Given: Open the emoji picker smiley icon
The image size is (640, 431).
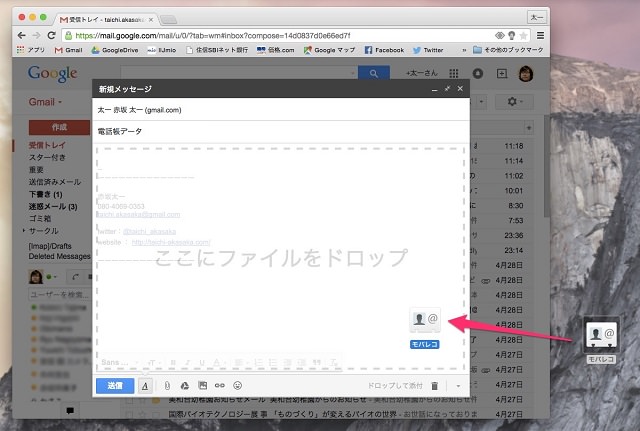Looking at the screenshot, I should tap(238, 385).
